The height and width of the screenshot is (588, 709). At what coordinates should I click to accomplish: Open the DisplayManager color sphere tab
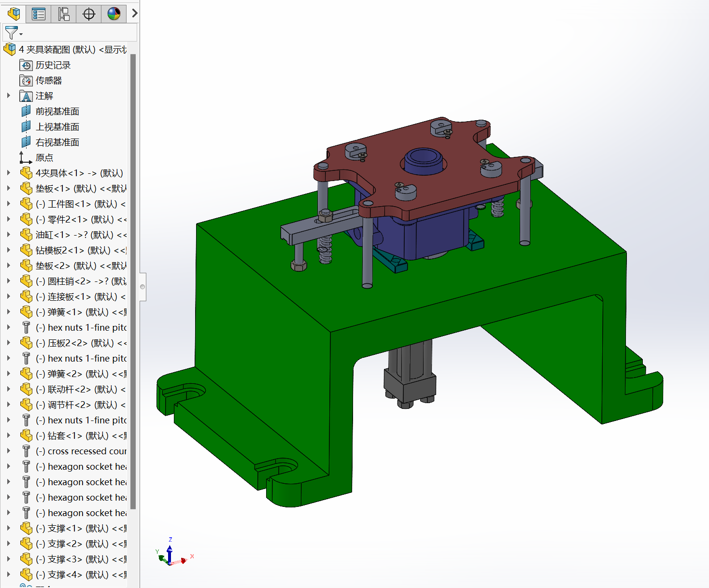pyautogui.click(x=114, y=14)
